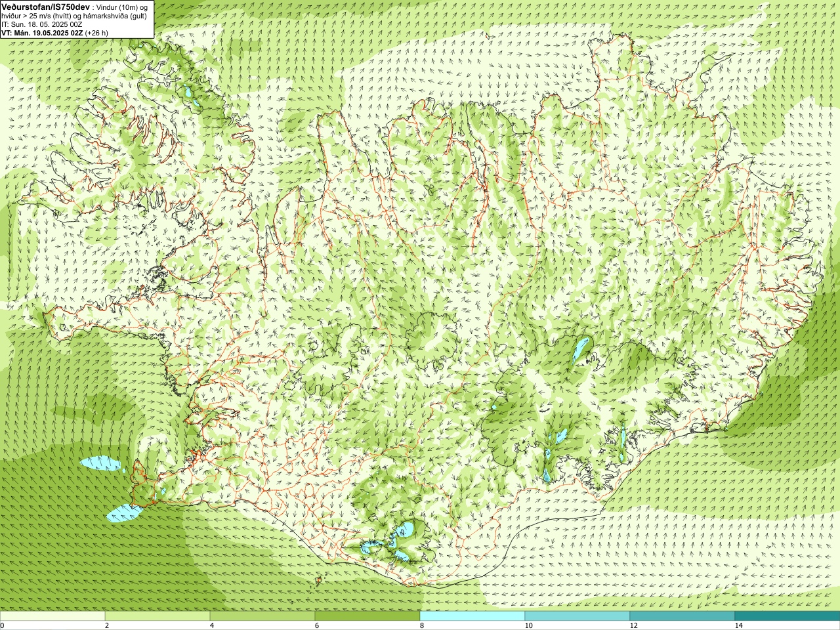Click the legend tick label '14'

point(738,625)
